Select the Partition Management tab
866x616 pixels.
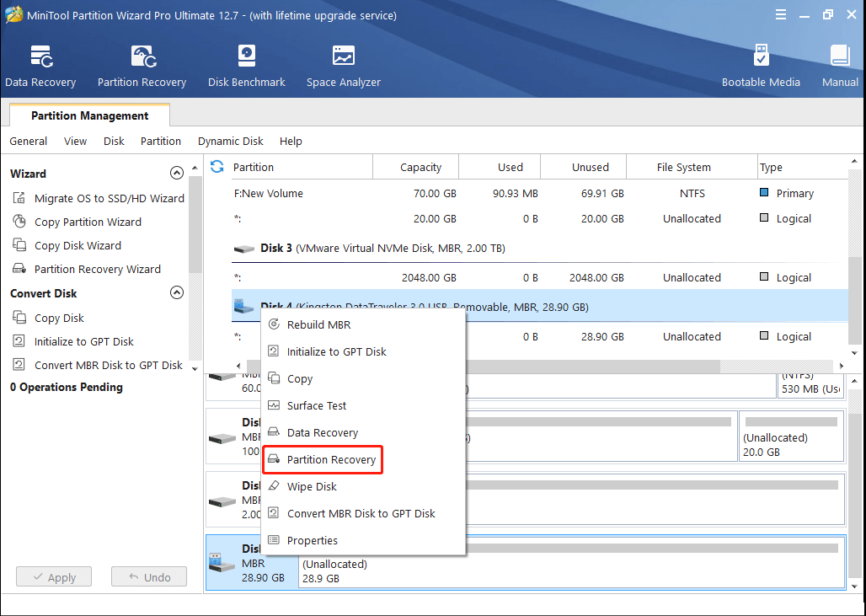click(89, 115)
